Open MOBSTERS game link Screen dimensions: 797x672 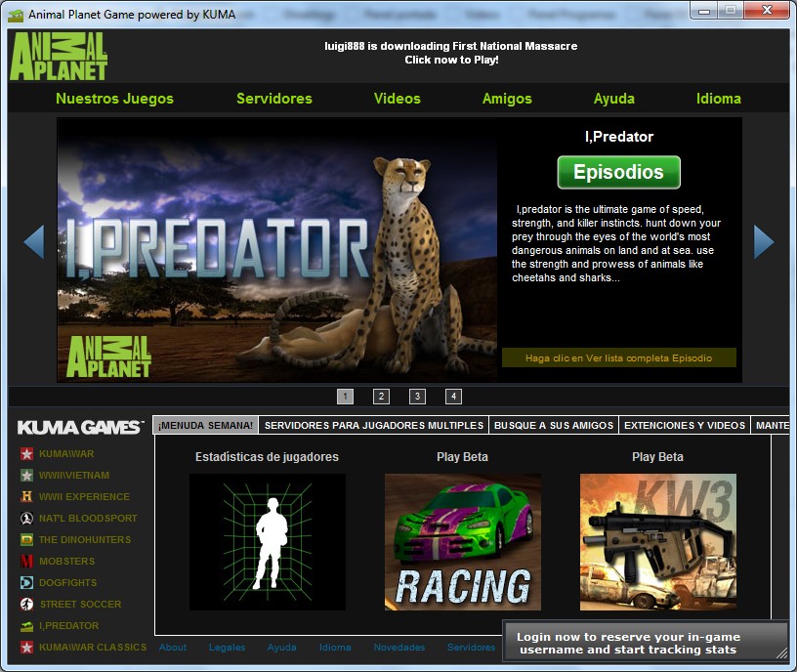(67, 562)
